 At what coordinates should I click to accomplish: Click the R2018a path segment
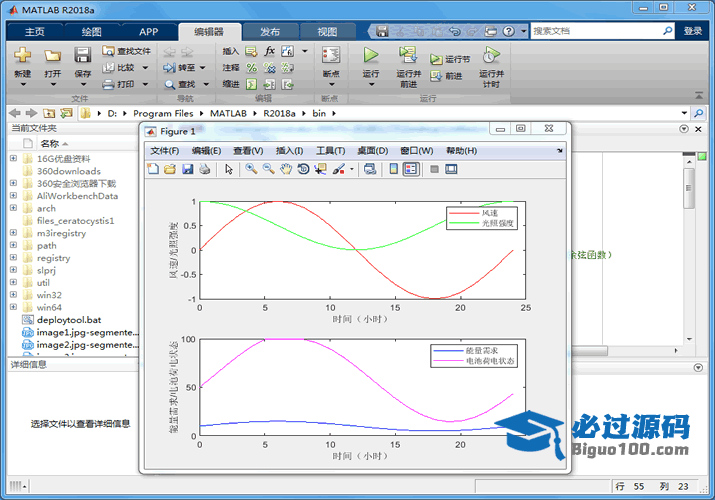pos(279,113)
